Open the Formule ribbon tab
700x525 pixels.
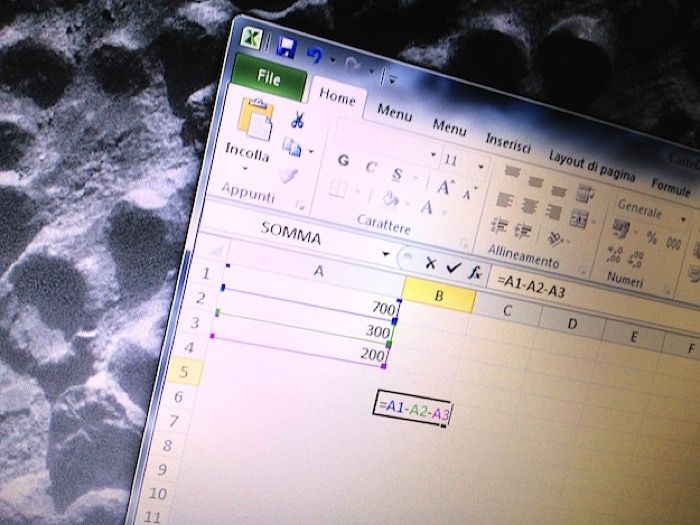click(x=671, y=186)
